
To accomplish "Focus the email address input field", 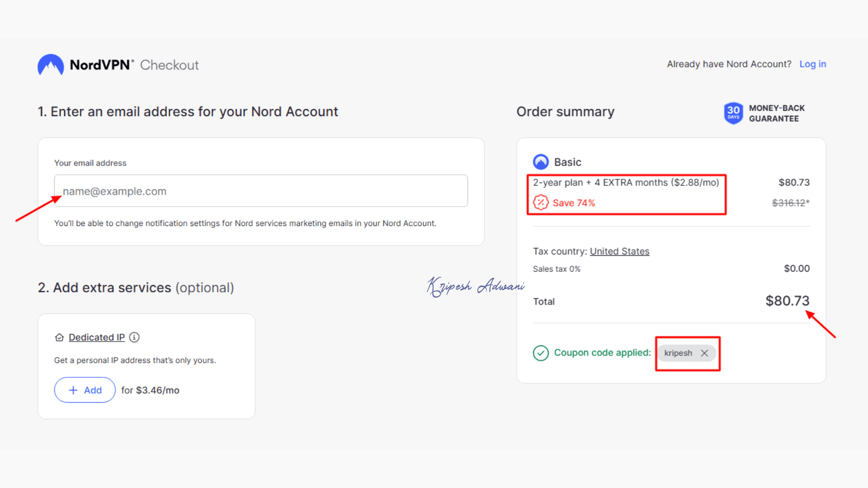I will point(261,191).
